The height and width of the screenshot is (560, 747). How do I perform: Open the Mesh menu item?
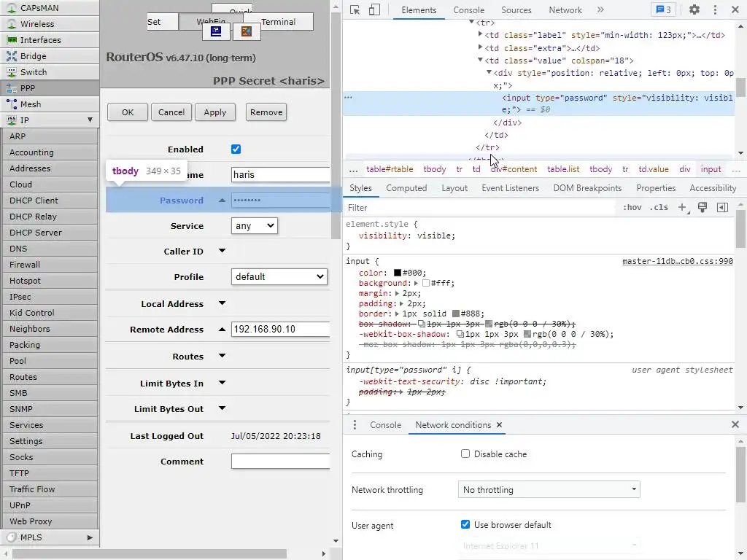point(50,104)
